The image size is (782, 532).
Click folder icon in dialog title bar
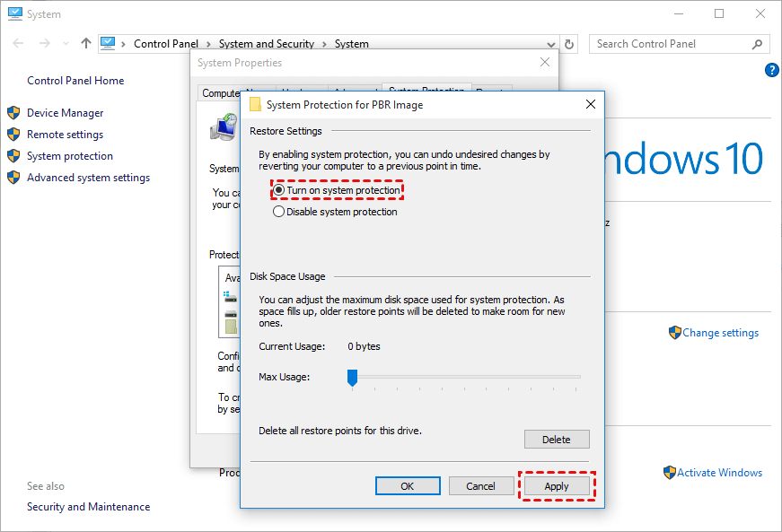tap(255, 104)
